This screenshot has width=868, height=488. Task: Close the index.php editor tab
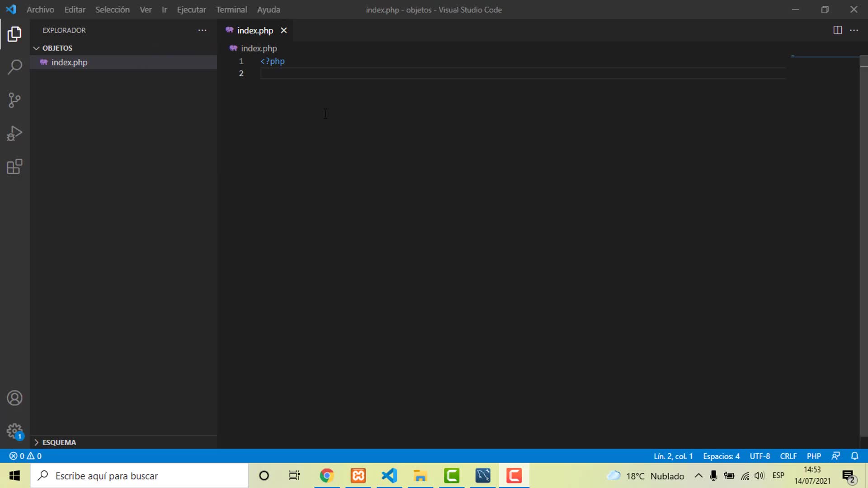pyautogui.click(x=283, y=30)
